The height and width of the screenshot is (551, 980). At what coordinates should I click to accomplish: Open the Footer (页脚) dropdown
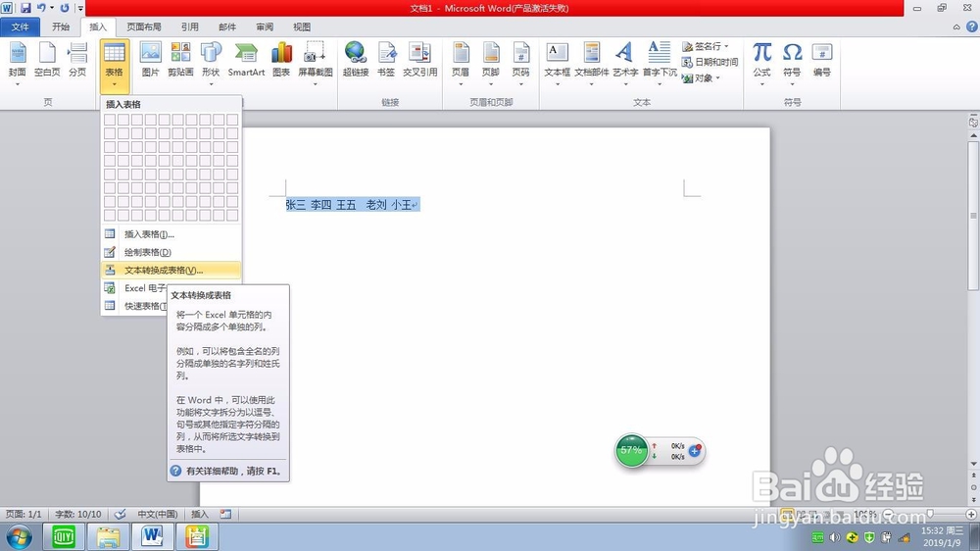pyautogui.click(x=491, y=63)
